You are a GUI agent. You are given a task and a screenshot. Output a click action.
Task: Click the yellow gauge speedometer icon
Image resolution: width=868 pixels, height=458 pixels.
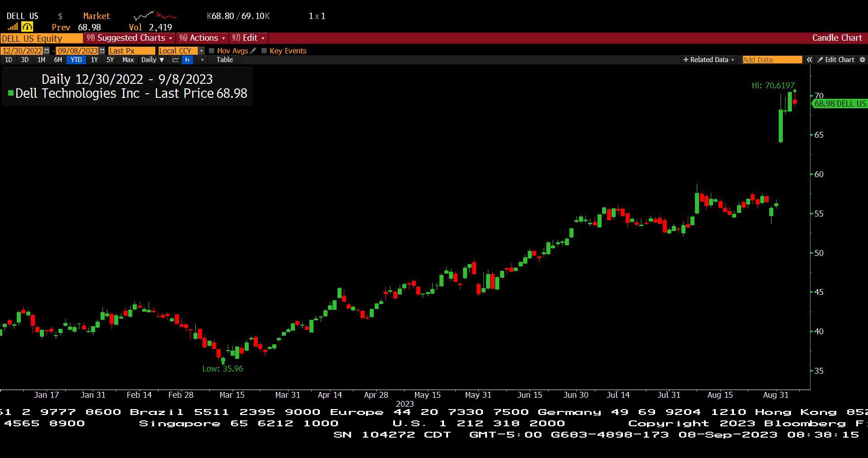[27, 27]
